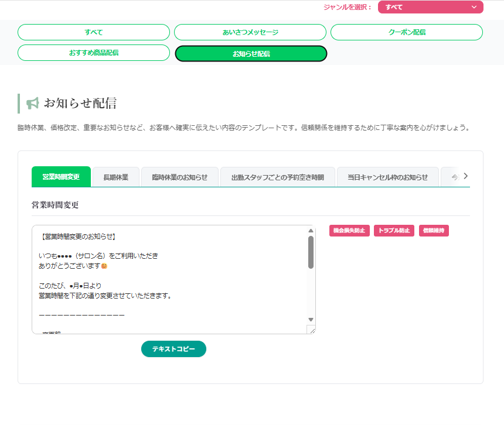The height and width of the screenshot is (425, 504).
Task: Select the クーポン配信 filter button
Action: (x=407, y=32)
